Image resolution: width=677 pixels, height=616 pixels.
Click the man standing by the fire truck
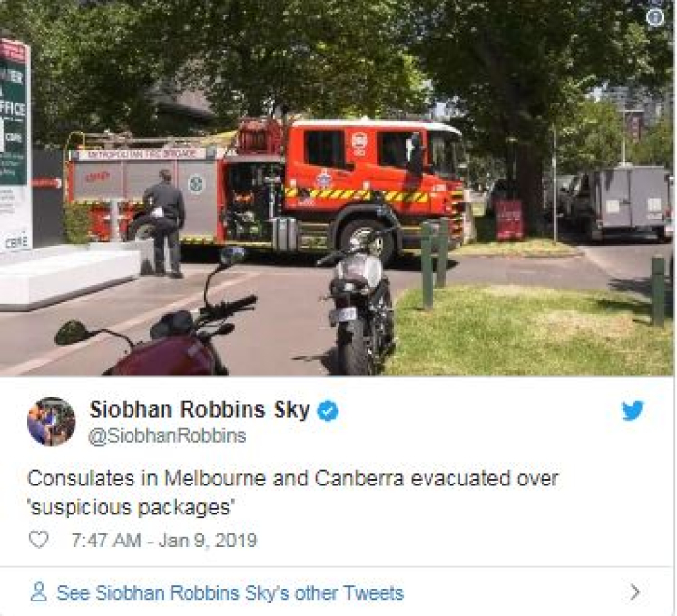pyautogui.click(x=164, y=223)
